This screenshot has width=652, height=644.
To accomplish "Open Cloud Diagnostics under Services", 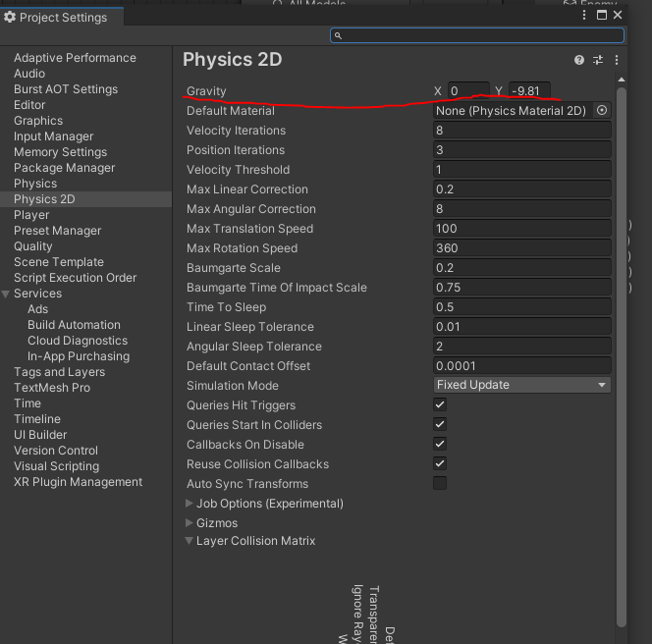I will 78,341.
